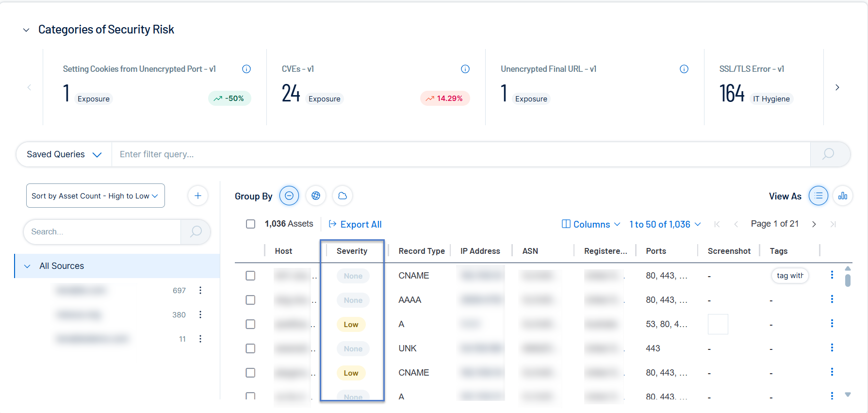Open actions menu for 697-asset source
The image size is (868, 413).
coord(200,290)
